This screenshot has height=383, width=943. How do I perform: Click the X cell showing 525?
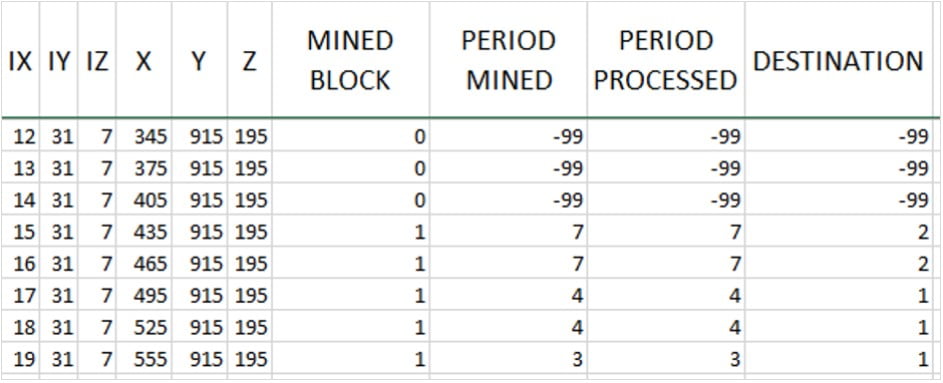(144, 328)
